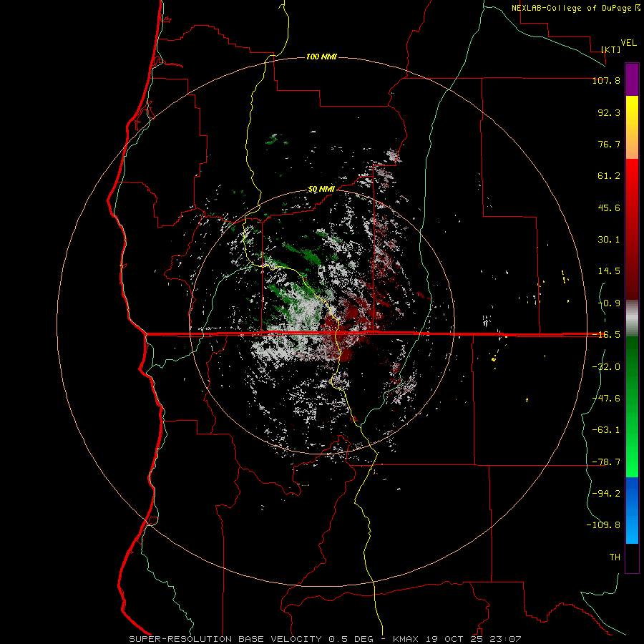Click the 30.1 scale value

[x=609, y=240]
